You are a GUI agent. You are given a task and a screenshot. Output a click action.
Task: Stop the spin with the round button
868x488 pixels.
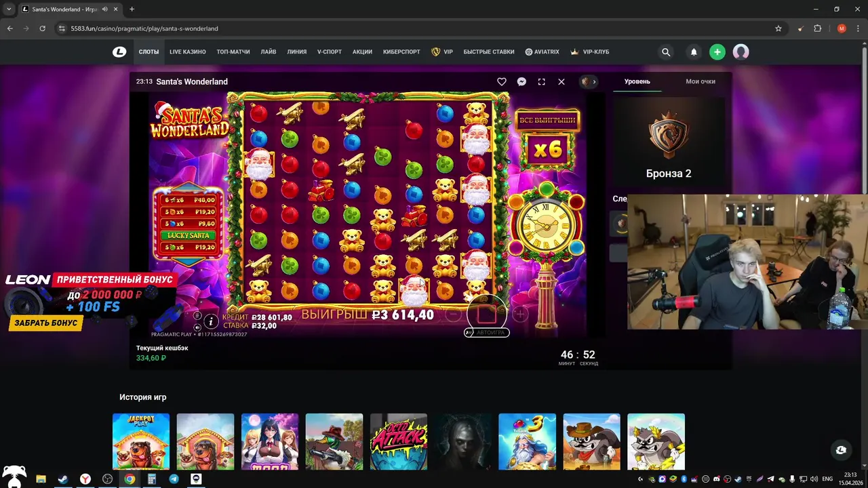click(487, 314)
